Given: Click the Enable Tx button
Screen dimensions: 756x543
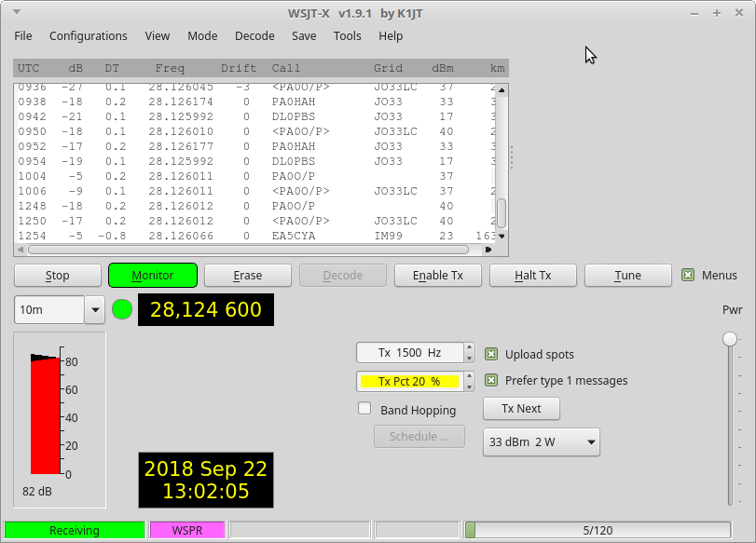Looking at the screenshot, I should coord(438,276).
